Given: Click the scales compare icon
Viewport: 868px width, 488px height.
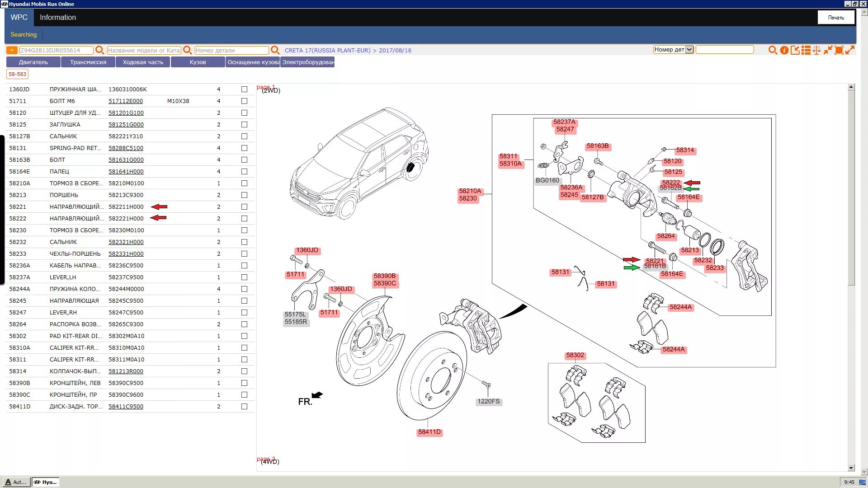Looking at the screenshot, I should click(x=816, y=50).
